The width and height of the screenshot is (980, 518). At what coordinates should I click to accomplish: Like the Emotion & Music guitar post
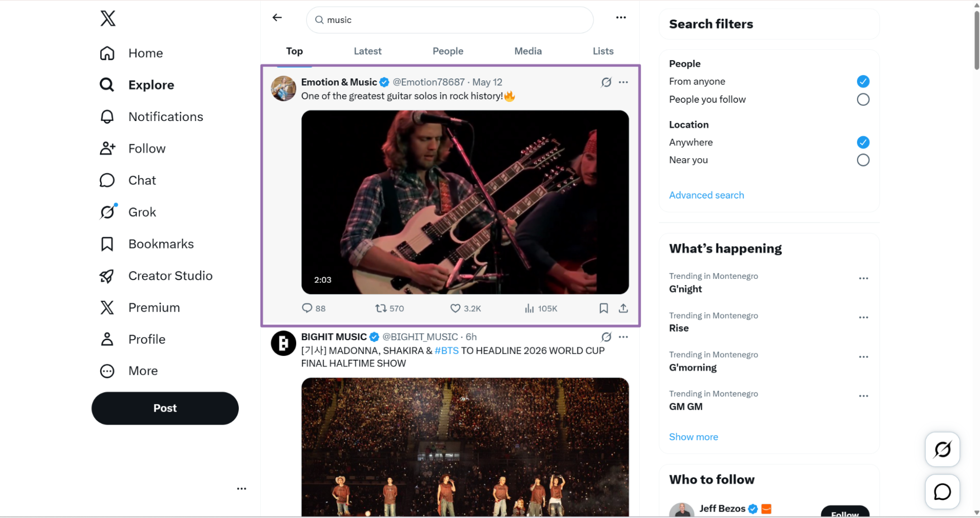[x=465, y=308]
